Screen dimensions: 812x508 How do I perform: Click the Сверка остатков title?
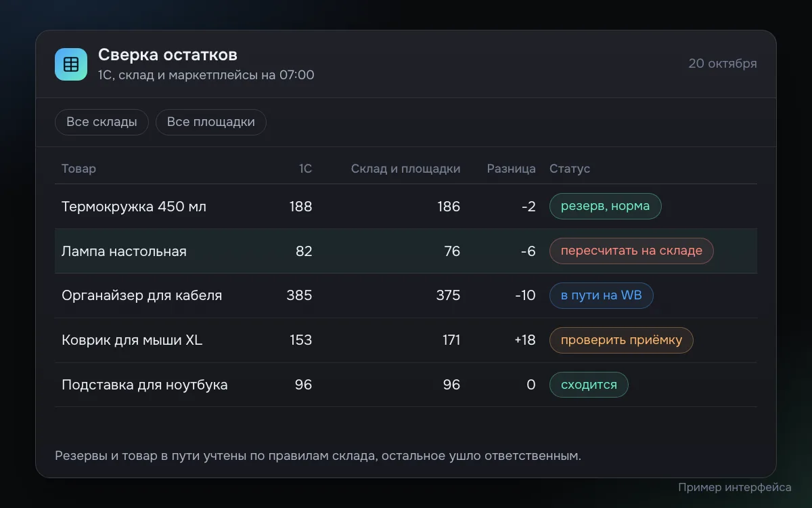(168, 55)
